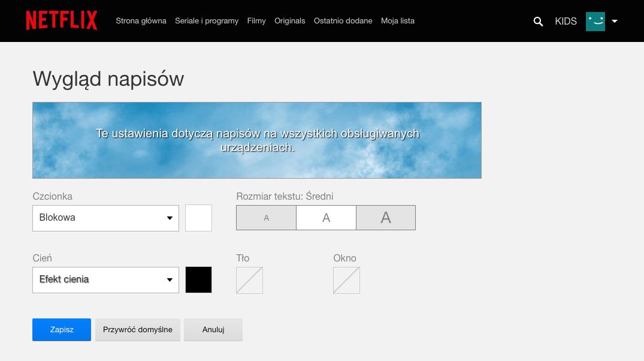Open Seriale i programy
The width and height of the screenshot is (644, 361).
pos(207,21)
